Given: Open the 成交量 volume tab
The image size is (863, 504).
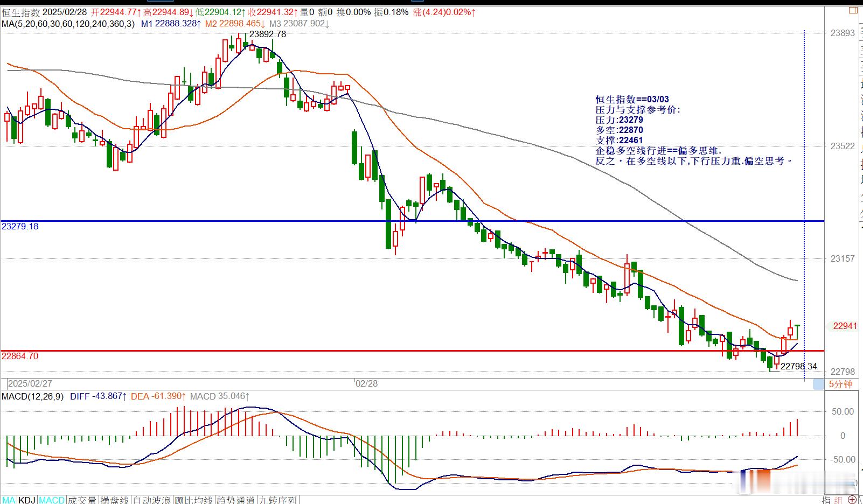Looking at the screenshot, I should click(82, 500).
